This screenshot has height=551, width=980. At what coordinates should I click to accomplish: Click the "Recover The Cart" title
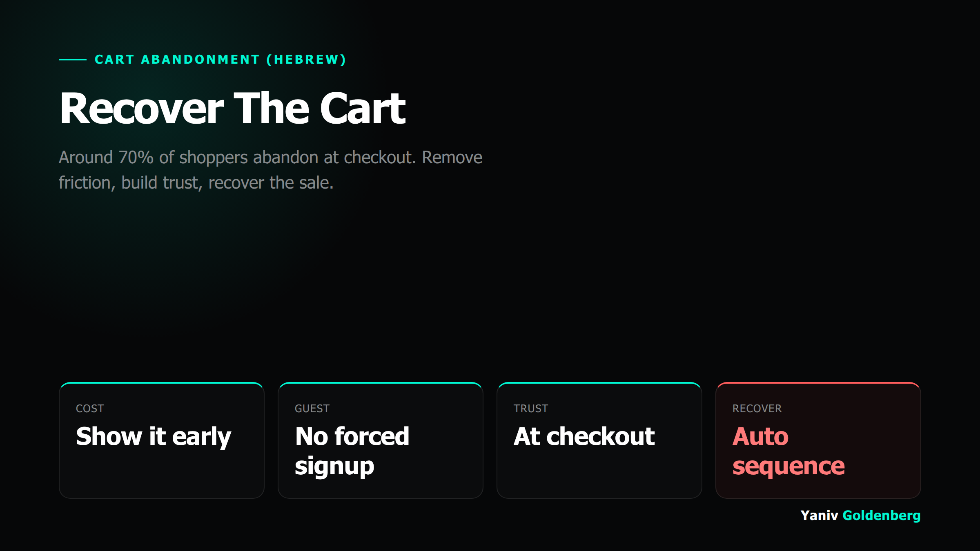pos(233,108)
